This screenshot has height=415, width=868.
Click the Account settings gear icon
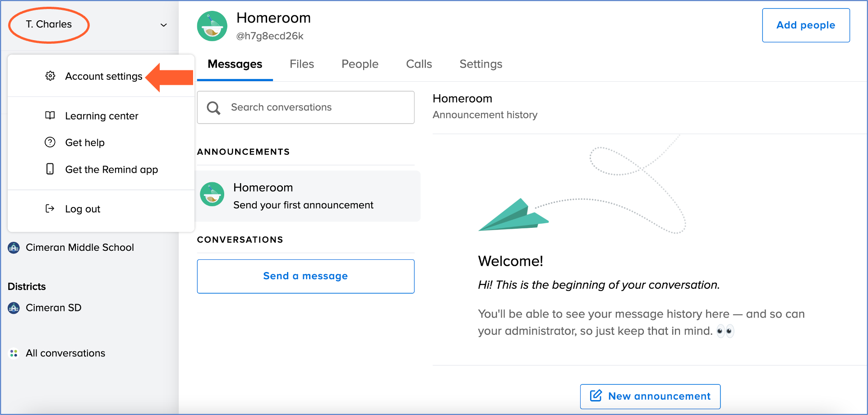pyautogui.click(x=50, y=76)
